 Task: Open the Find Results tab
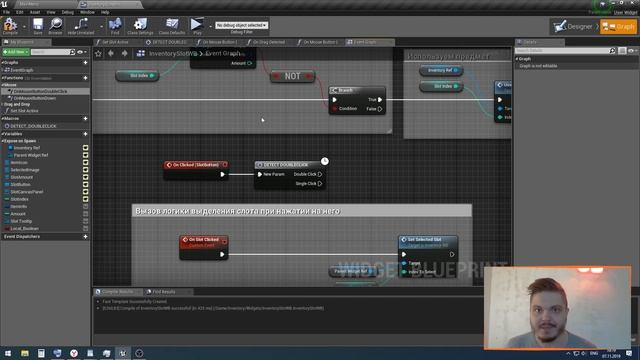163,292
